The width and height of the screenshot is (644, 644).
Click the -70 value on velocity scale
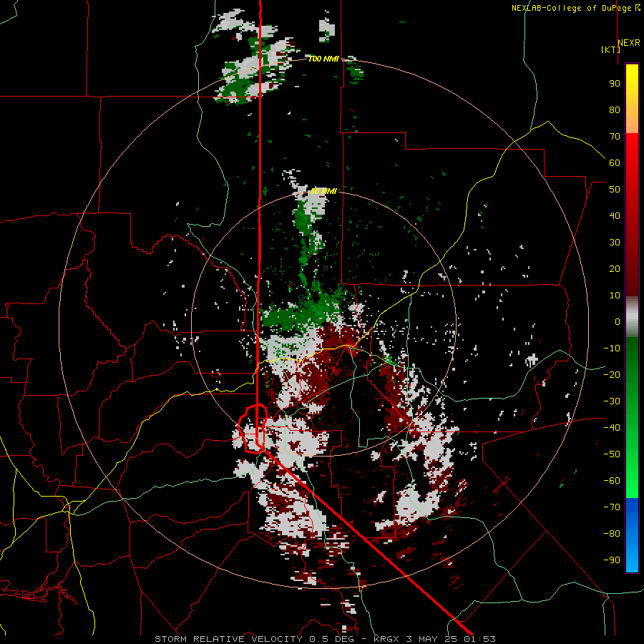tap(612, 507)
